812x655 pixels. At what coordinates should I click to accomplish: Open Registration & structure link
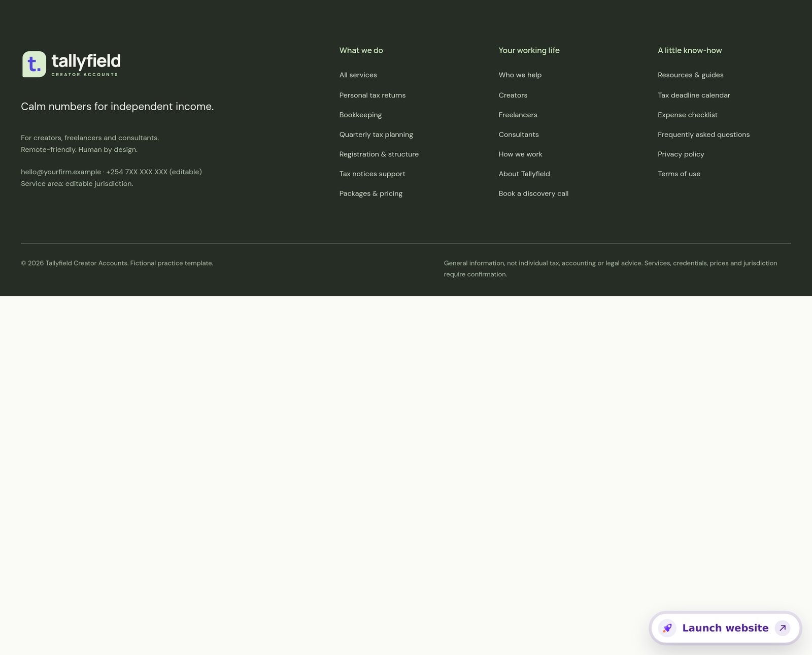[379, 154]
